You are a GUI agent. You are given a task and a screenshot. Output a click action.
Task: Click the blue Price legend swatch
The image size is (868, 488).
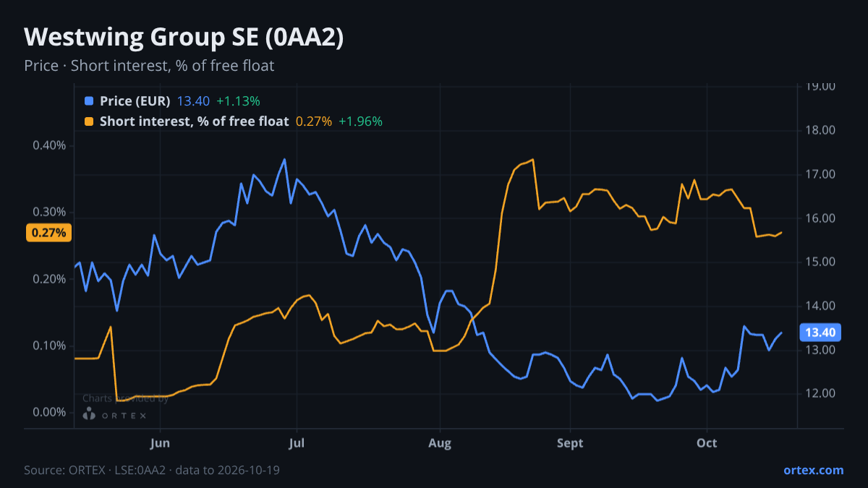pyautogui.click(x=89, y=101)
